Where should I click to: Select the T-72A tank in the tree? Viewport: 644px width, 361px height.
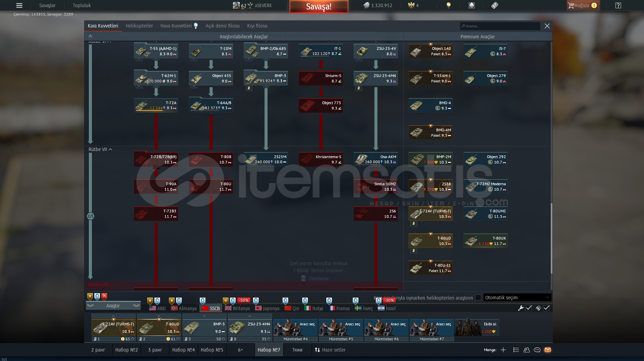(x=156, y=105)
